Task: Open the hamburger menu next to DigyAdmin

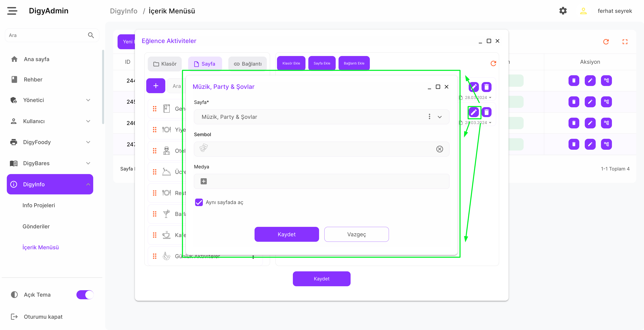Action: [x=12, y=11]
